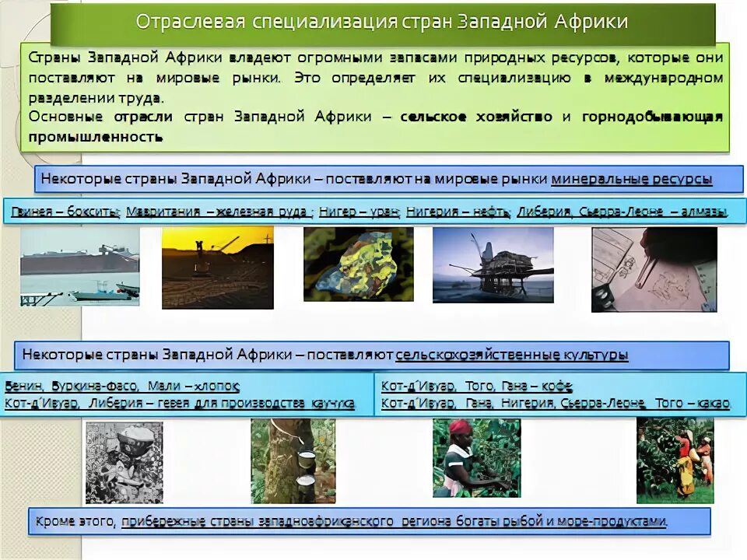Select the offshore oil platform photo
Image resolution: width=747 pixels, height=560 pixels.
[x=493, y=264]
